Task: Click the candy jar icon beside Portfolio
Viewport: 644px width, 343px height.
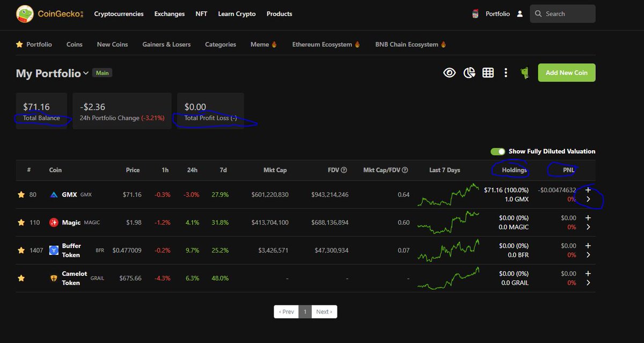Action: tap(475, 14)
